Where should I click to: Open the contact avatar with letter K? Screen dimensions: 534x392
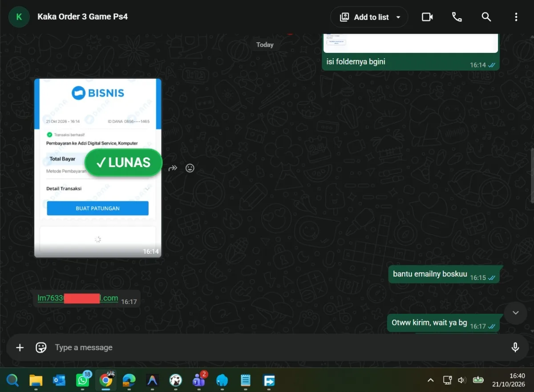(x=19, y=17)
